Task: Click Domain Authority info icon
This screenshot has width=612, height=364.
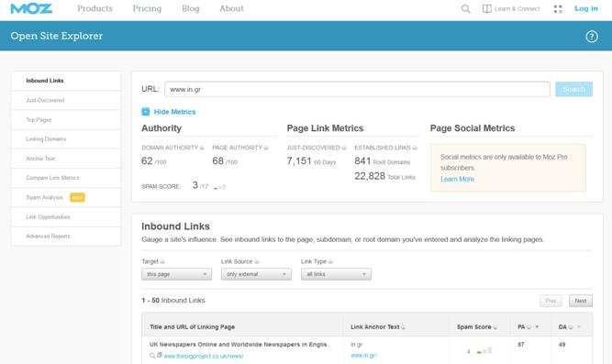Action: pos(202,148)
